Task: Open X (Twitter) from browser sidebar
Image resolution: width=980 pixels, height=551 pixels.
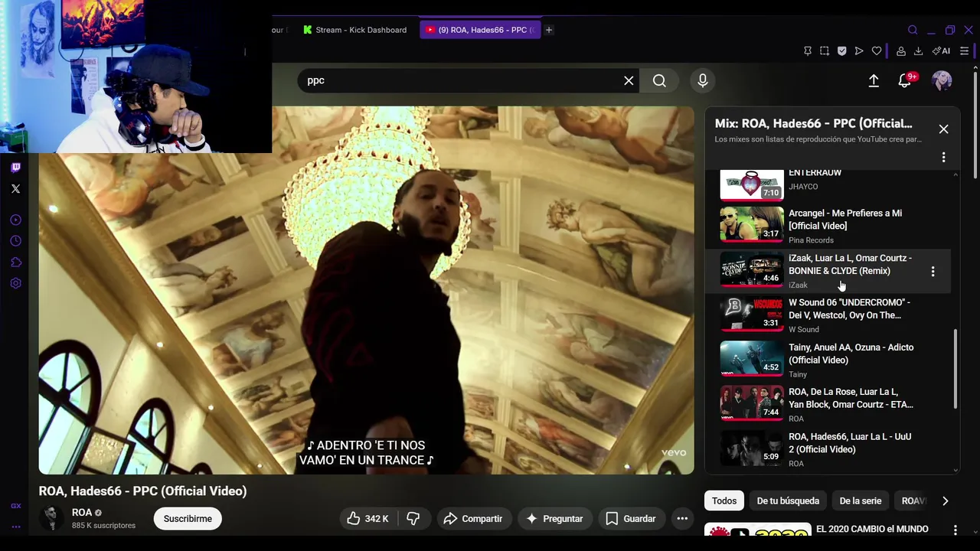Action: point(15,188)
